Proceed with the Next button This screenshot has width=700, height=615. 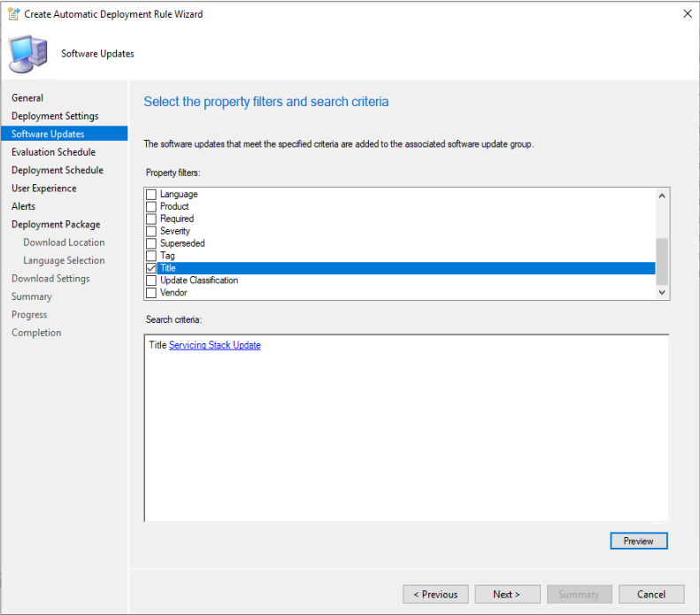tap(508, 595)
